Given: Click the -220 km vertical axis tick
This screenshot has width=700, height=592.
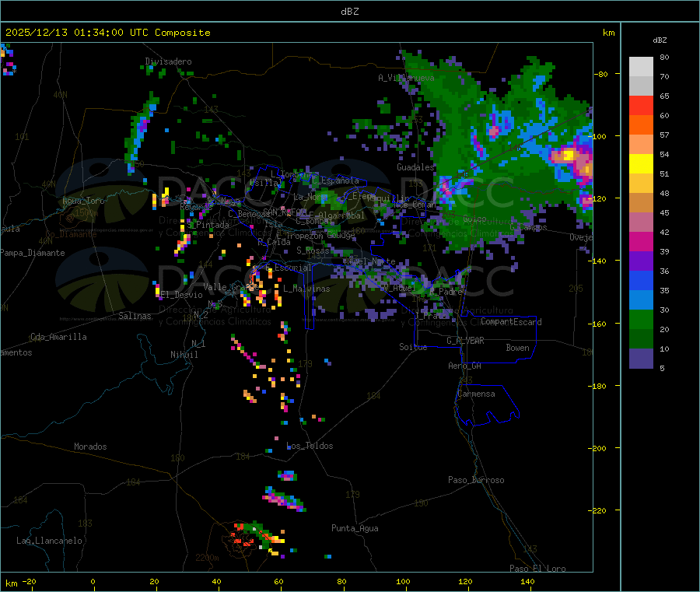Looking at the screenshot, I should 599,510.
